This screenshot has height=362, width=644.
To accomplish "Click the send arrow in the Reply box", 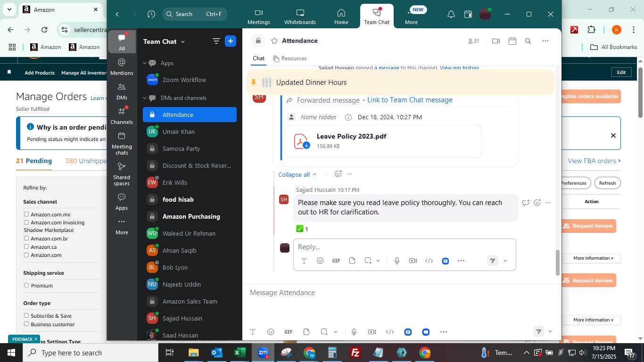I will point(492,261).
